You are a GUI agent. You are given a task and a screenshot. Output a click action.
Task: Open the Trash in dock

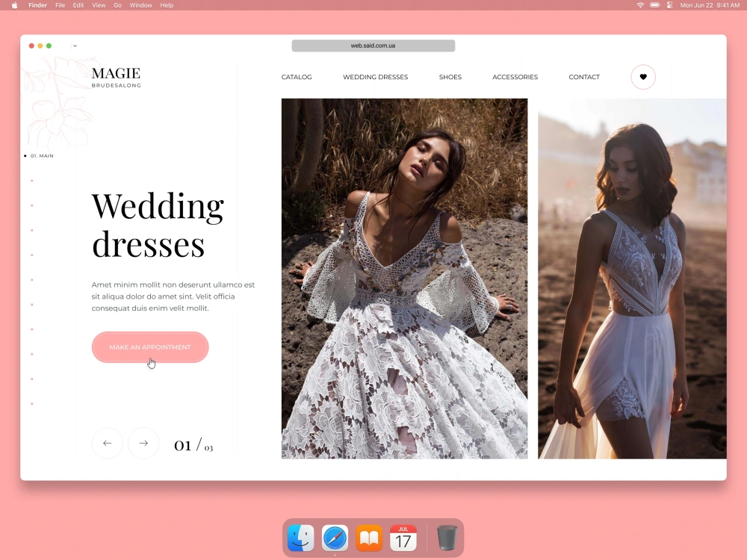(x=447, y=538)
